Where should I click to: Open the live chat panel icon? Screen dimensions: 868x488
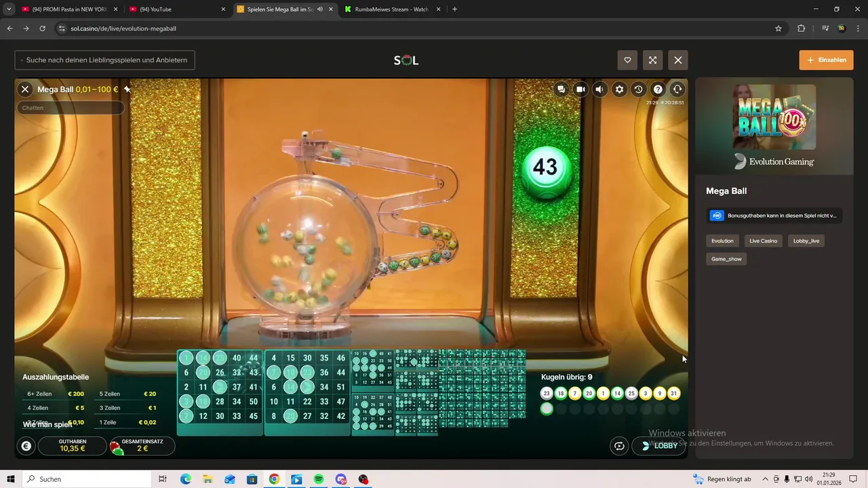pos(561,89)
